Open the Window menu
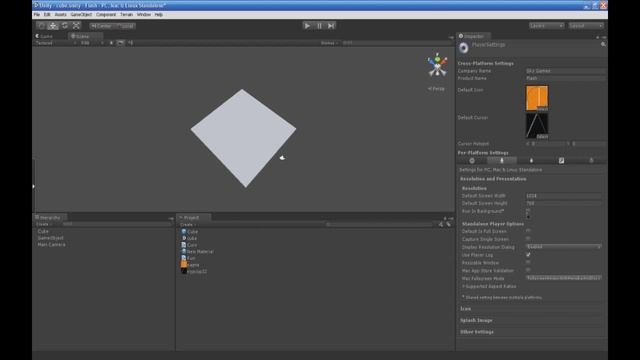The image size is (640, 360). tap(144, 15)
